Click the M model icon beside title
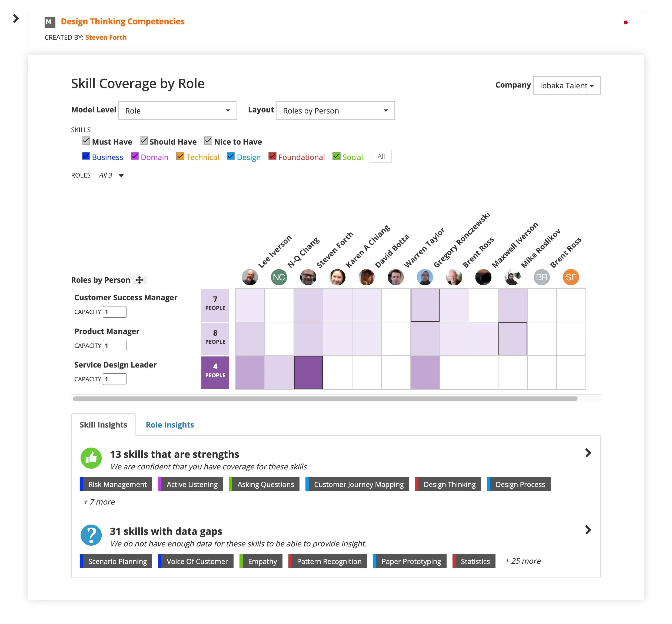672x624 pixels. pyautogui.click(x=50, y=22)
